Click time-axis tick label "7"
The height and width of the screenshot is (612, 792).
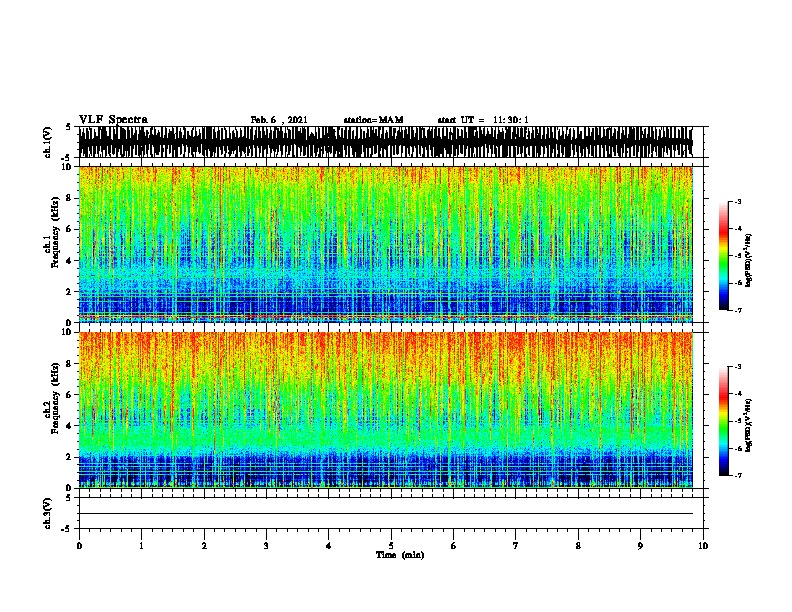516,546
